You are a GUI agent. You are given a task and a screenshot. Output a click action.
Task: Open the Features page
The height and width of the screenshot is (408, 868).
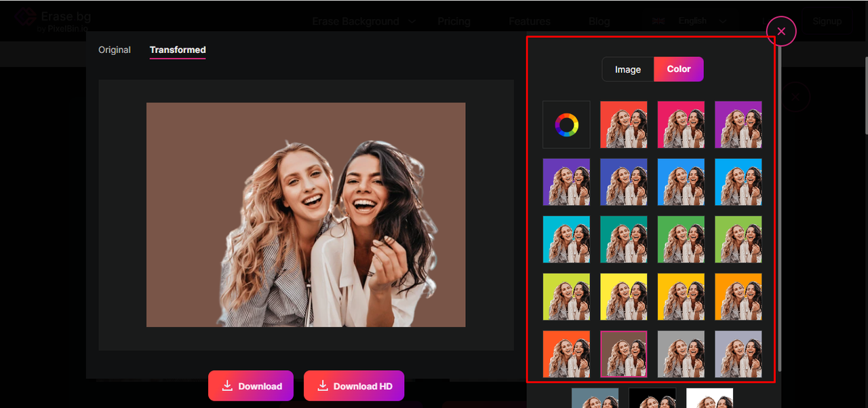530,21
